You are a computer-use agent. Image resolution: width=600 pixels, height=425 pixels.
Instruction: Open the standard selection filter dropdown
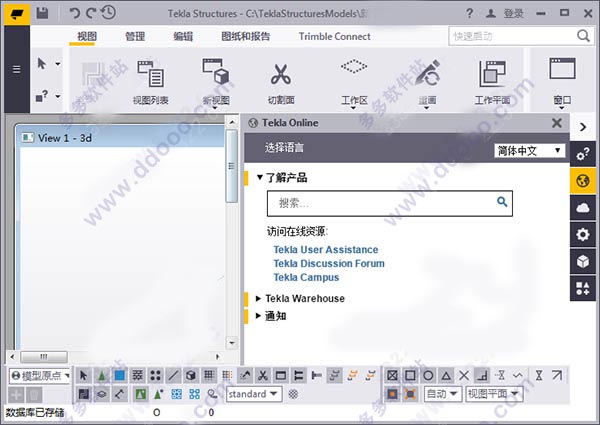point(254,394)
